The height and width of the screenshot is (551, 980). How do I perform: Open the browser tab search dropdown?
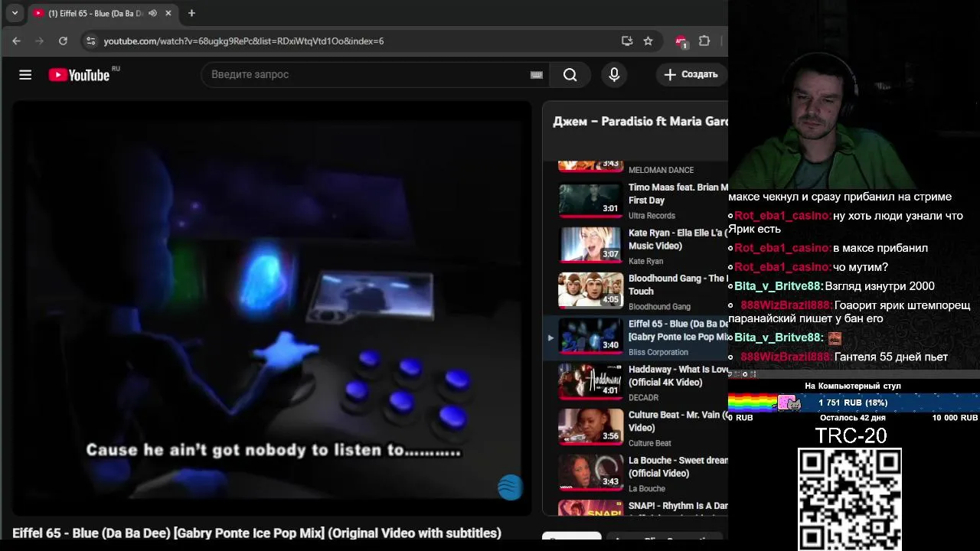[x=15, y=13]
